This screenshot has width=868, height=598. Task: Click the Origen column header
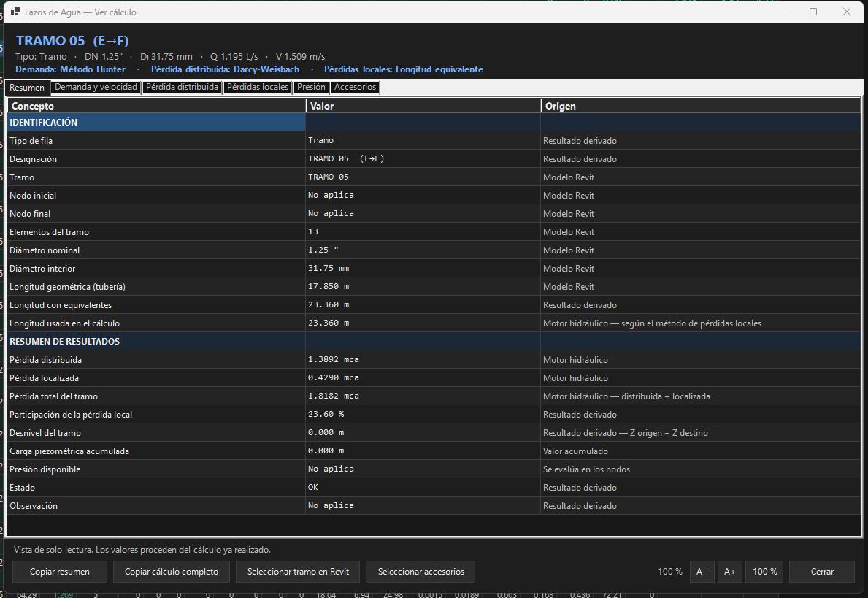(x=701, y=106)
